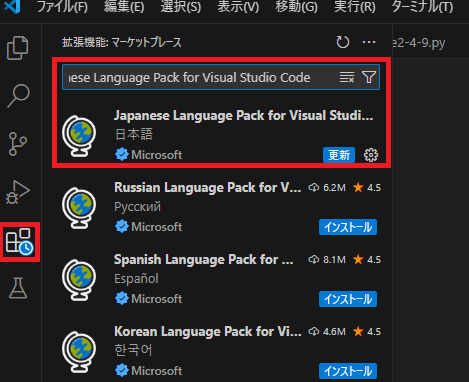This screenshot has height=382, width=469.
Task: Open the 実行(R) menu
Action: point(355,7)
